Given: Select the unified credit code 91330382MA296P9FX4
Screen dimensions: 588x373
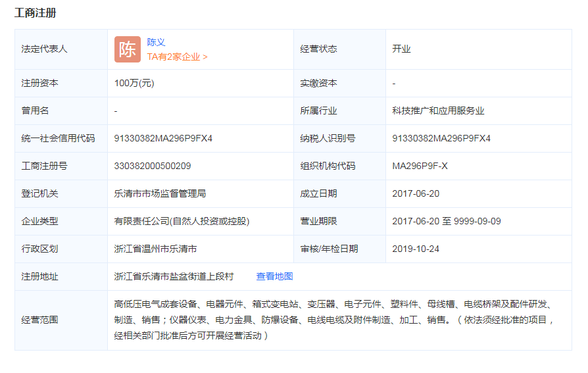Looking at the screenshot, I should point(163,138).
